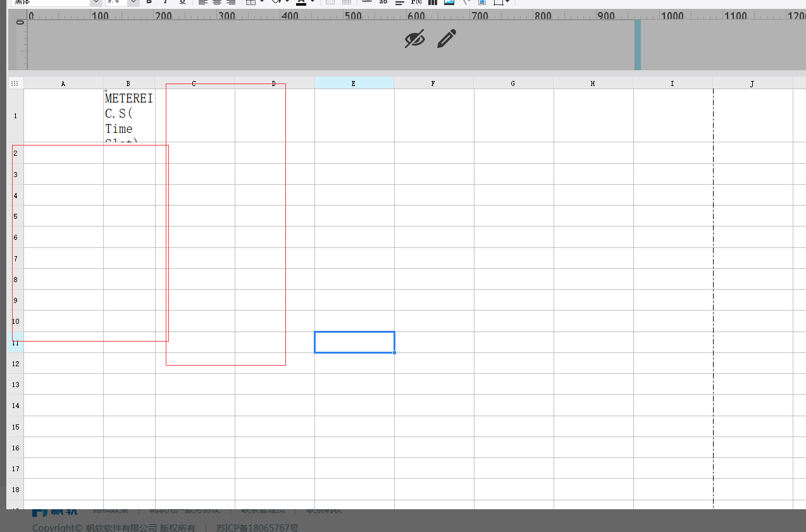Screen dimensions: 806x532
Task: Select row 1 header
Action: tap(15, 116)
